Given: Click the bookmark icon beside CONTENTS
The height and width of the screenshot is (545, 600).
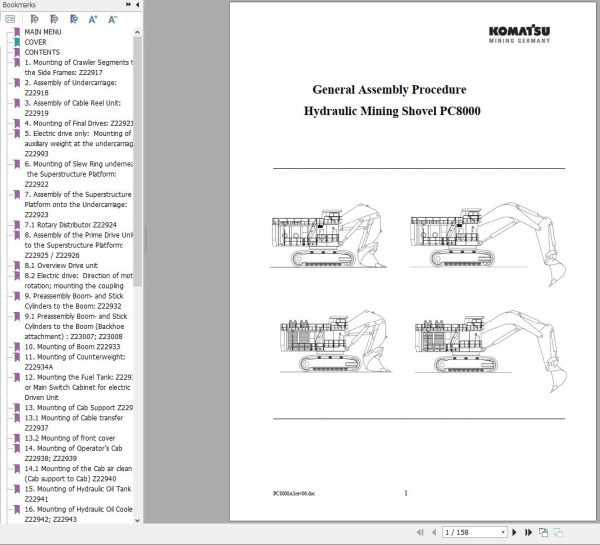Looking at the screenshot, I should (17, 52).
